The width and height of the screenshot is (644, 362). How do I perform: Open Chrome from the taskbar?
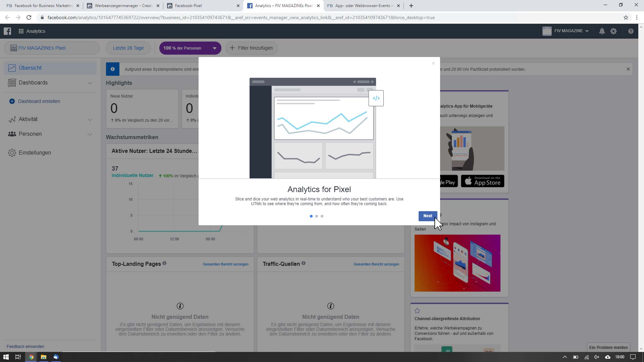[31, 357]
